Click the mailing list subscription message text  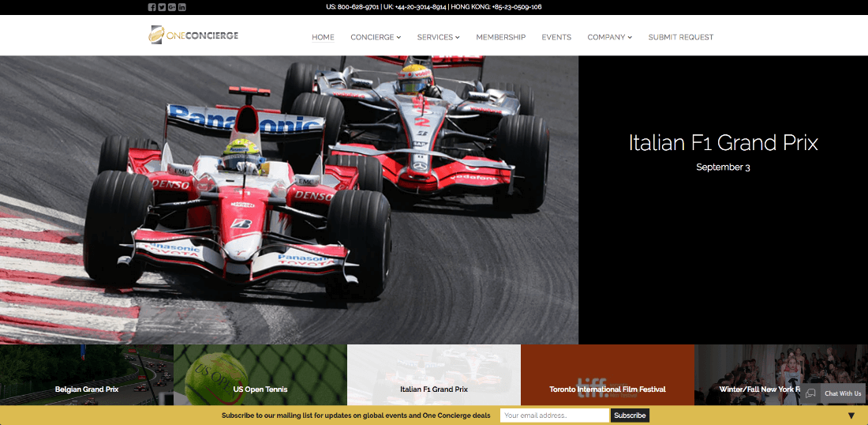pyautogui.click(x=356, y=416)
